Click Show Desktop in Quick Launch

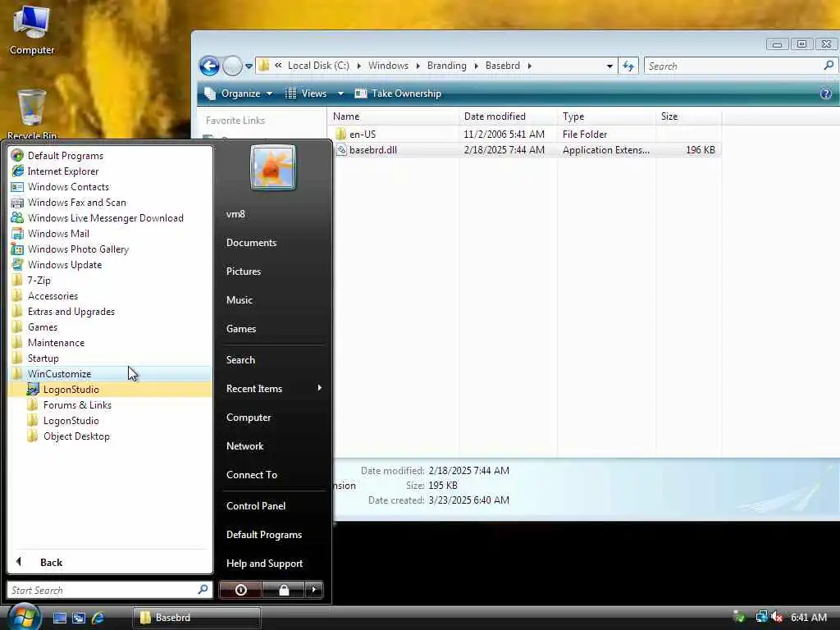pyautogui.click(x=59, y=618)
